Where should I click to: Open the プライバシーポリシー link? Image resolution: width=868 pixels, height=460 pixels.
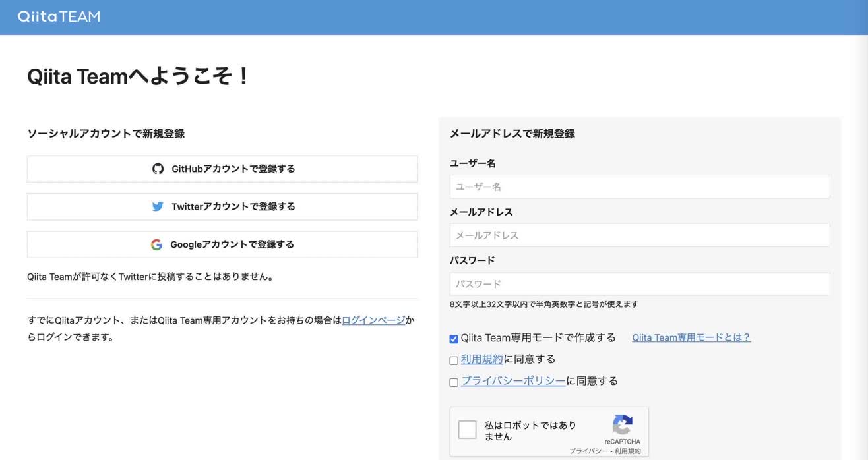(x=513, y=381)
